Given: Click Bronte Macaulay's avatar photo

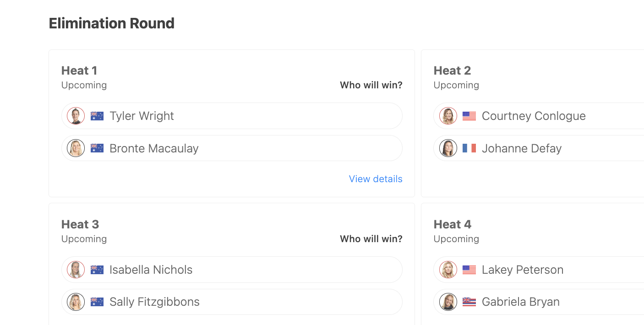Looking at the screenshot, I should [x=76, y=148].
